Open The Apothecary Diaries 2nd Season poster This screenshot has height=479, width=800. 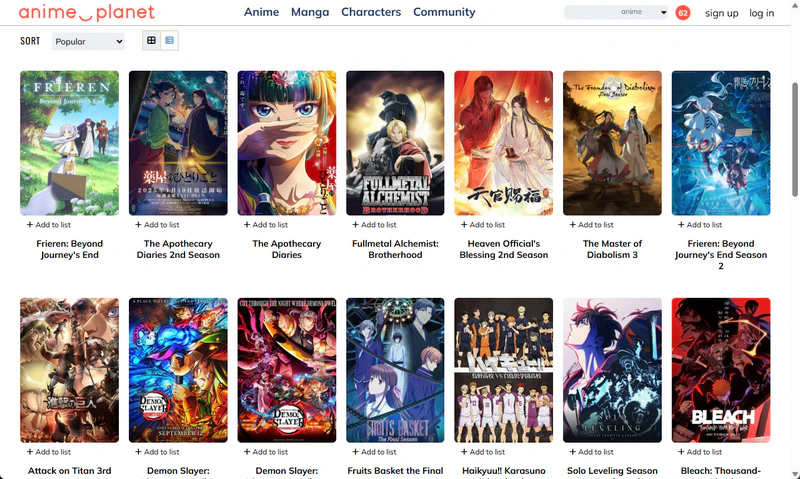[x=178, y=143]
